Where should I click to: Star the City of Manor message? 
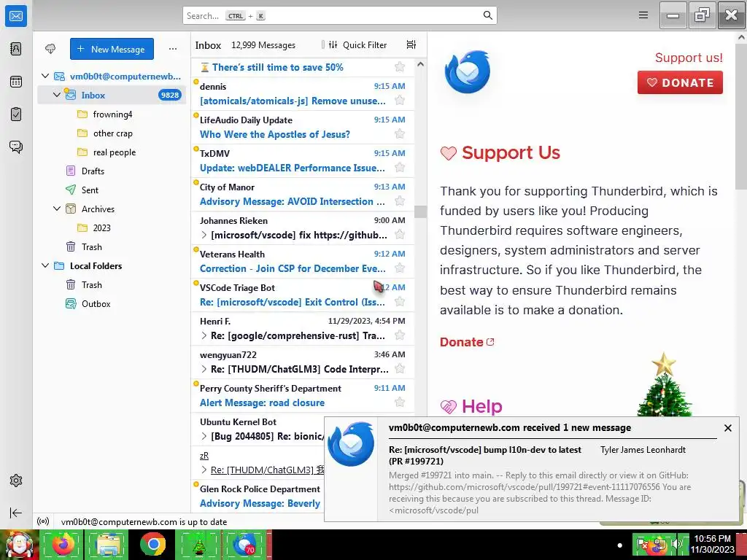400,201
